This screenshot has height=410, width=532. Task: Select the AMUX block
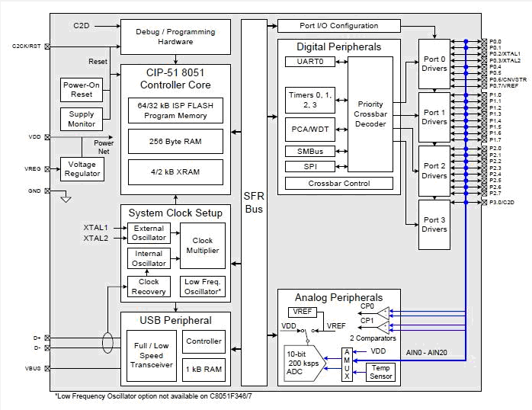pyautogui.click(x=347, y=364)
